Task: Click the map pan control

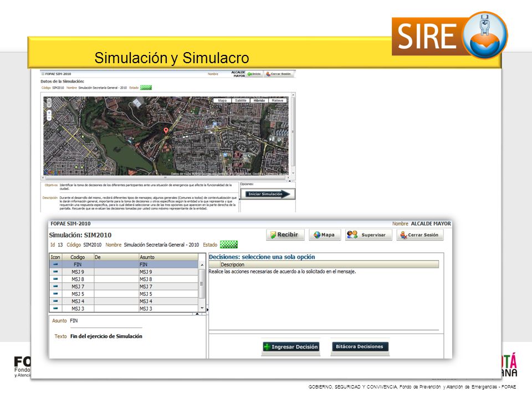Action: pyautogui.click(x=49, y=103)
